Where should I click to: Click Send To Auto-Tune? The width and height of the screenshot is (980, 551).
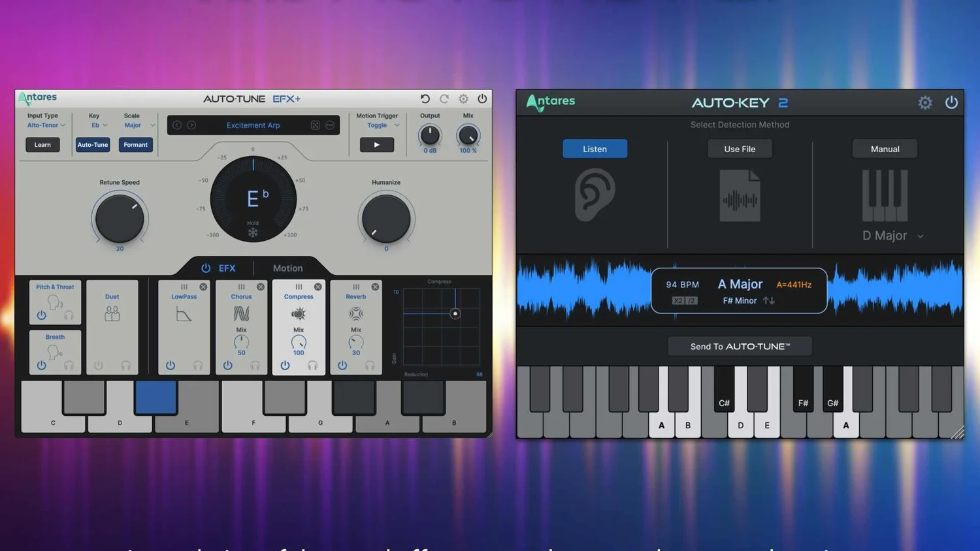[x=739, y=346]
